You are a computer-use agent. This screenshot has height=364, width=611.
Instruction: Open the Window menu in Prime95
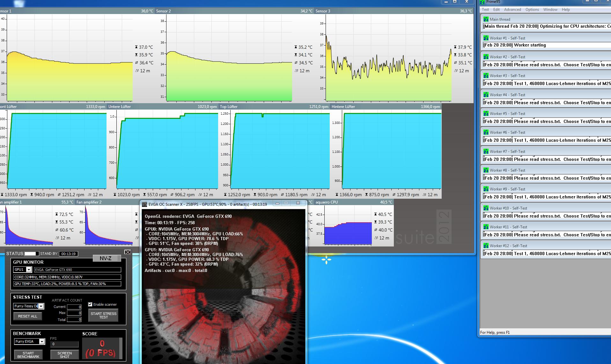click(x=550, y=10)
